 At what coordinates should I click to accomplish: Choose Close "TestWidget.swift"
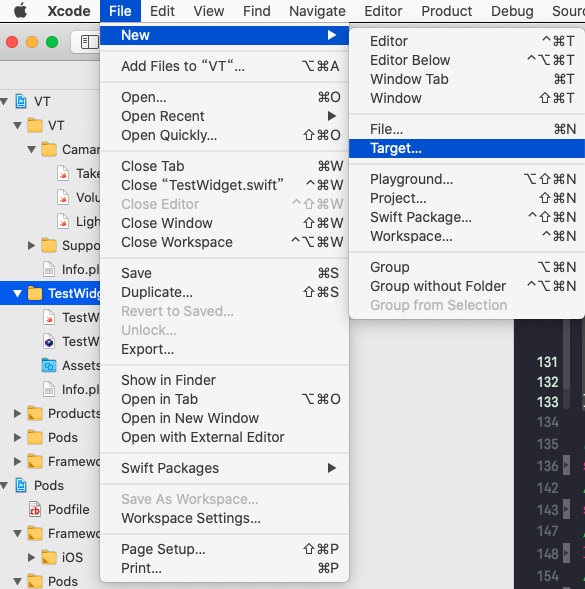coord(224,185)
